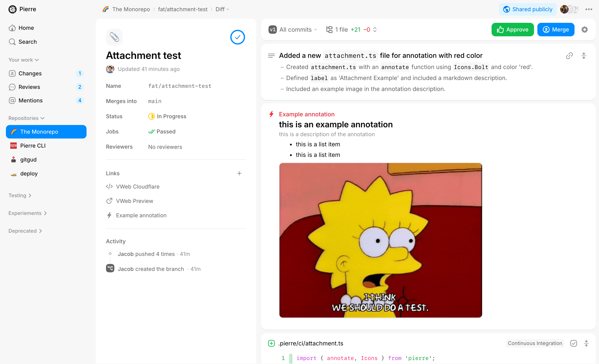The height and width of the screenshot is (364, 599).
Task: Mark attachment.ts file as viewed checkbox
Action: click(x=573, y=343)
